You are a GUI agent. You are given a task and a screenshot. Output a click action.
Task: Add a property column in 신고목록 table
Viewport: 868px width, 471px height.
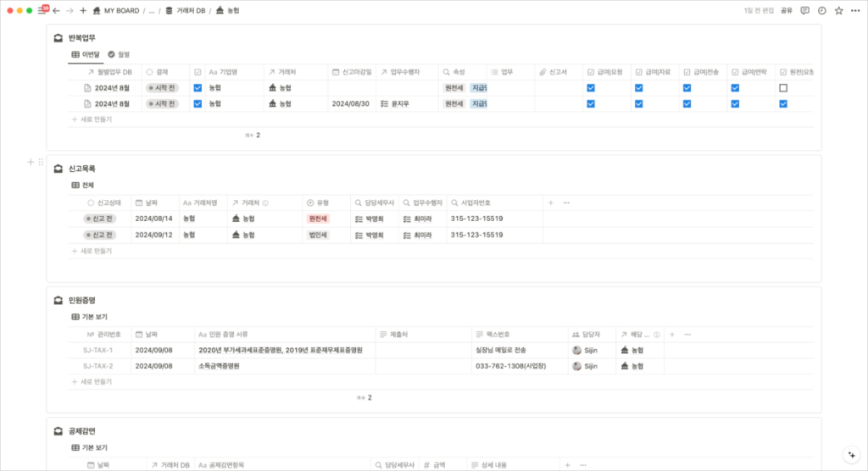[x=551, y=203]
